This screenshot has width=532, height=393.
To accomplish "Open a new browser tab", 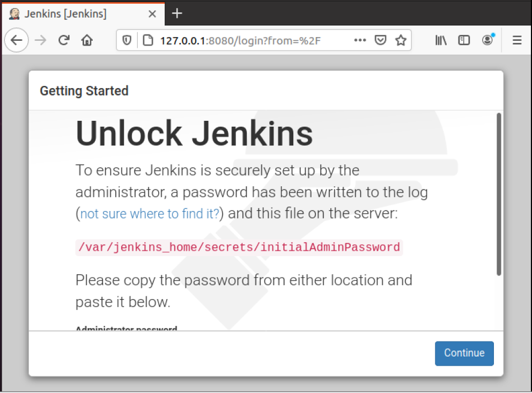I will (178, 13).
